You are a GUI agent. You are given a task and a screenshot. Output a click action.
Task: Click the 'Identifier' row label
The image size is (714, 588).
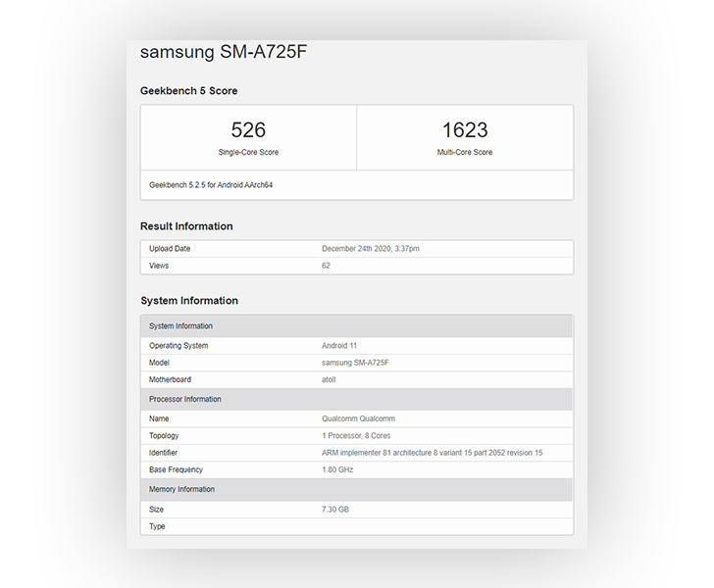(x=163, y=453)
